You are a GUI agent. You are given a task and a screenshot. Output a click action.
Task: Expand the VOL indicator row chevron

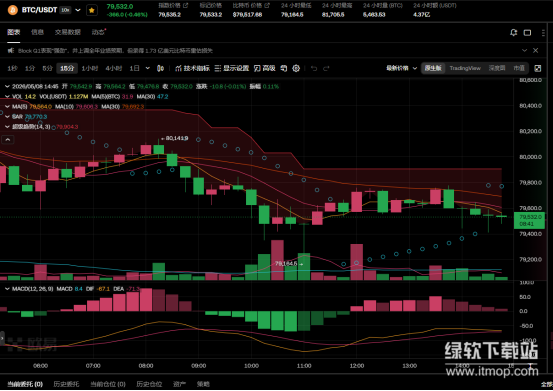coord(7,97)
